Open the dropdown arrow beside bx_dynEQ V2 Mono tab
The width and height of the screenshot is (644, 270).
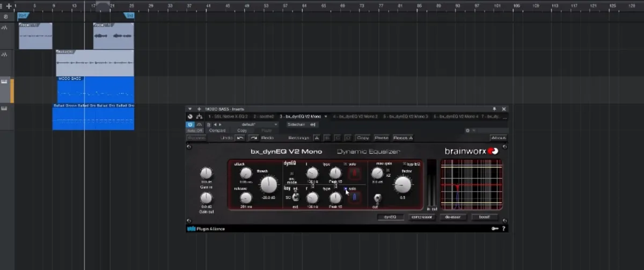326,116
